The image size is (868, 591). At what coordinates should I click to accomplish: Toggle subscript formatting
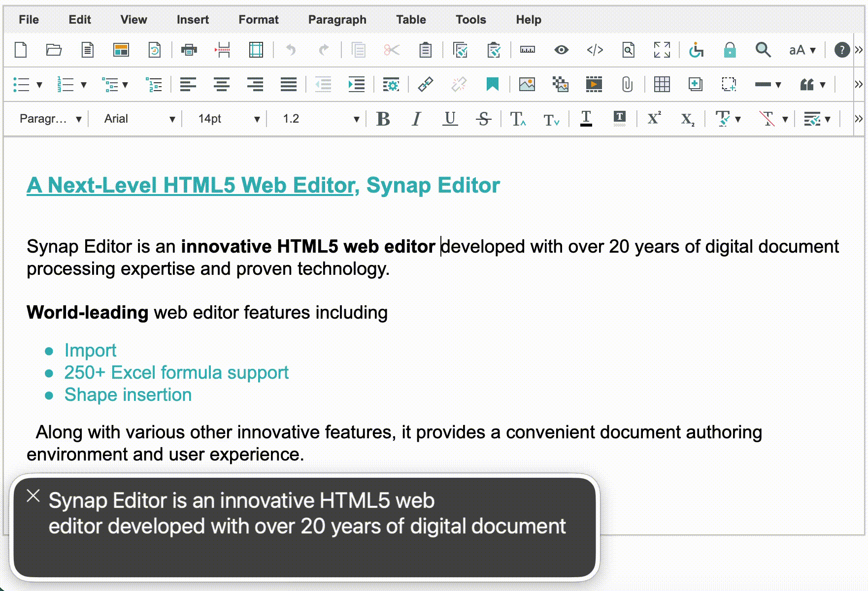pyautogui.click(x=688, y=119)
